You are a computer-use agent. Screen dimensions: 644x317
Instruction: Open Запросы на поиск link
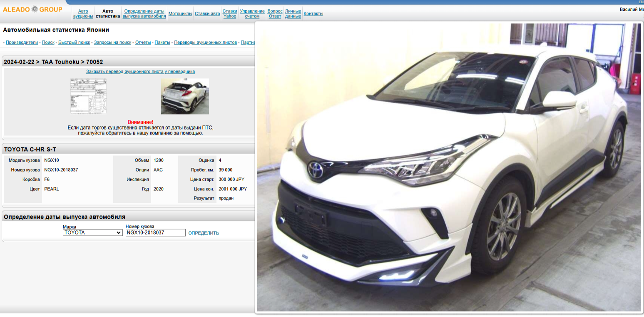pos(112,42)
